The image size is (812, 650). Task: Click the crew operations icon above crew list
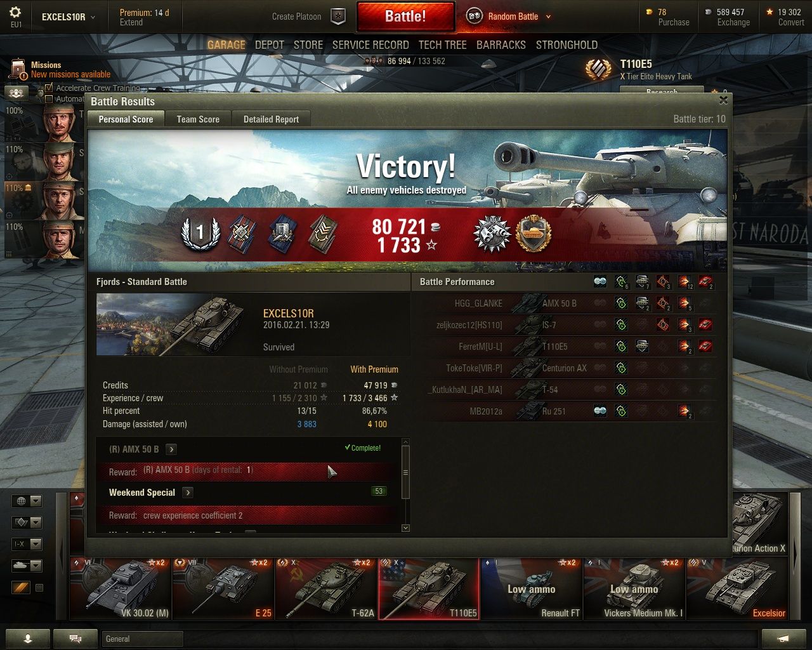16,93
